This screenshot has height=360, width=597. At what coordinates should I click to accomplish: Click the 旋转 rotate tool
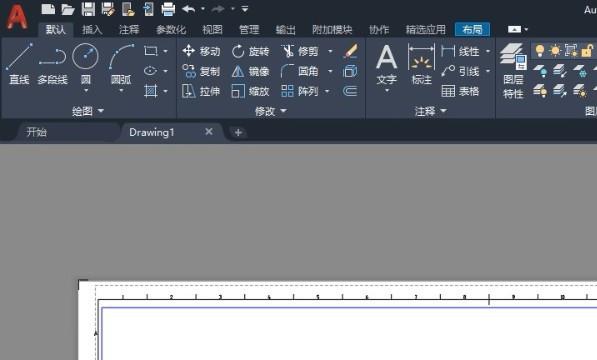click(x=250, y=51)
